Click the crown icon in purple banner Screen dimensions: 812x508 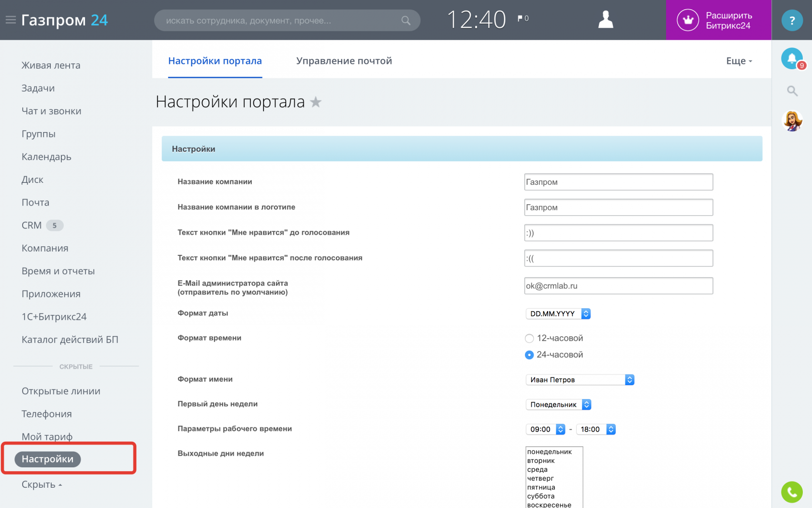(x=688, y=20)
